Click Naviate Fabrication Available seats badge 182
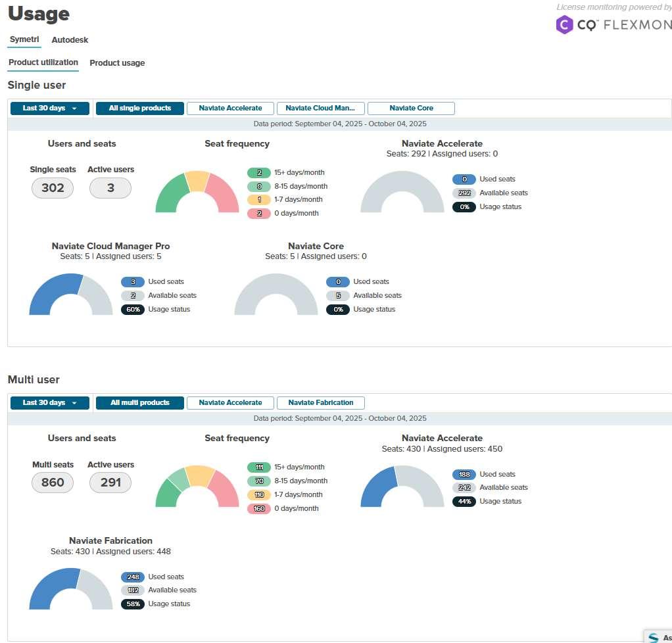672x643 pixels. pos(133,590)
